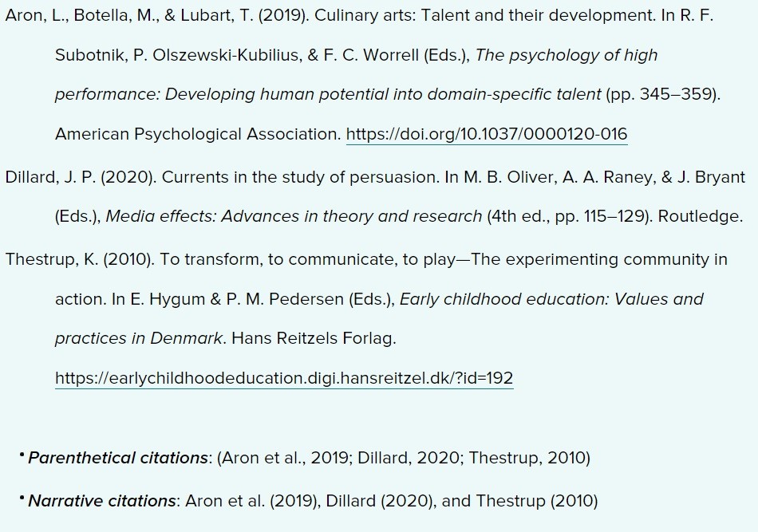Click 'practices in Denmark' italic text

click(139, 338)
